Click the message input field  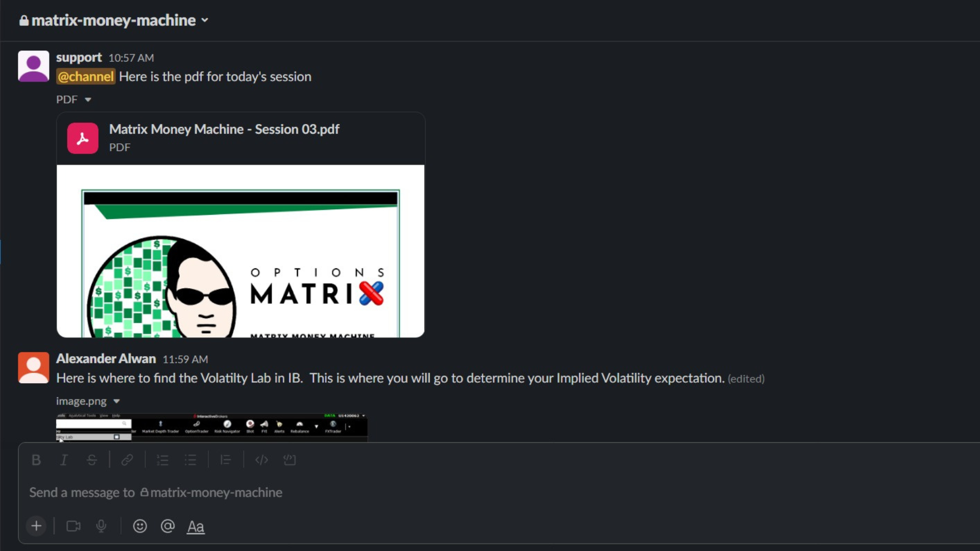coord(357,492)
